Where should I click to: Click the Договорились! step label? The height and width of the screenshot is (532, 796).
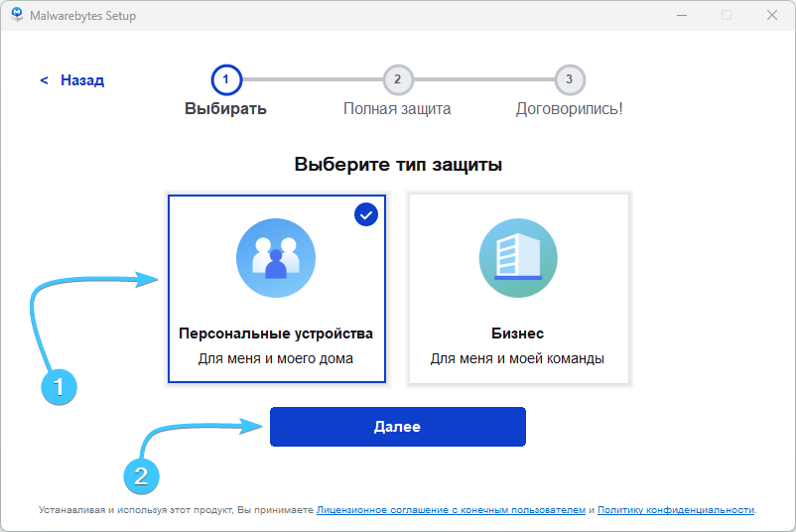569,109
